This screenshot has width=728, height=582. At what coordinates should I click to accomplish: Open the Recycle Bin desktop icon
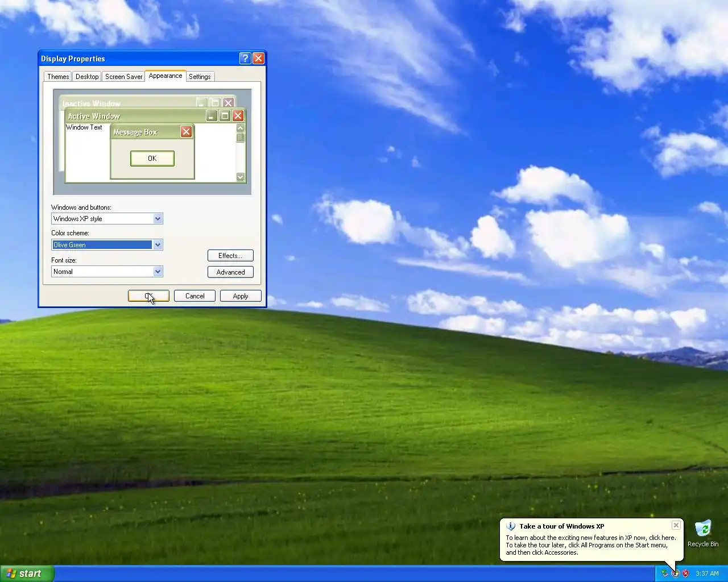point(703,533)
